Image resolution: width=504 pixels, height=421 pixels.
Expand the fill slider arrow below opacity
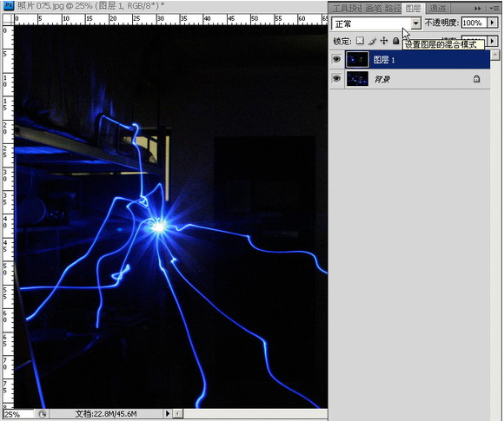[492, 41]
